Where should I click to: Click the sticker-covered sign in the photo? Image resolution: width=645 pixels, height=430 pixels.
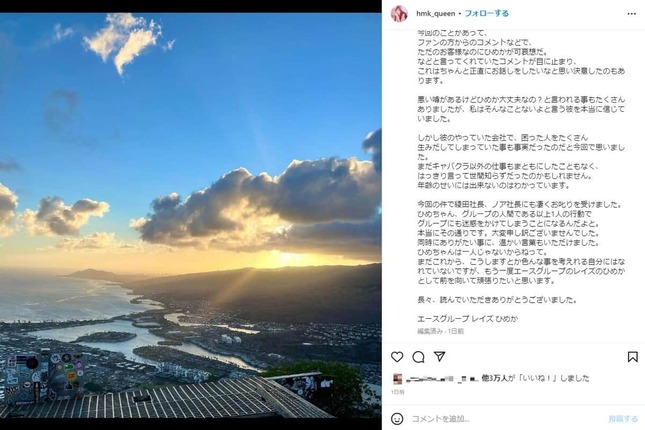coord(43,377)
